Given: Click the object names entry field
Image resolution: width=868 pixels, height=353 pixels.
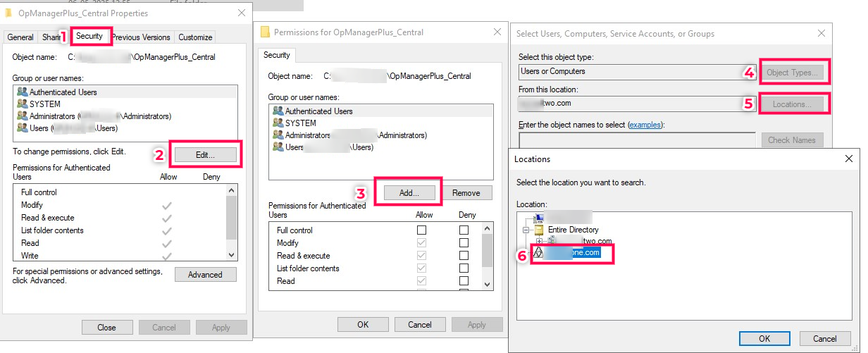Looking at the screenshot, I should tap(637, 140).
